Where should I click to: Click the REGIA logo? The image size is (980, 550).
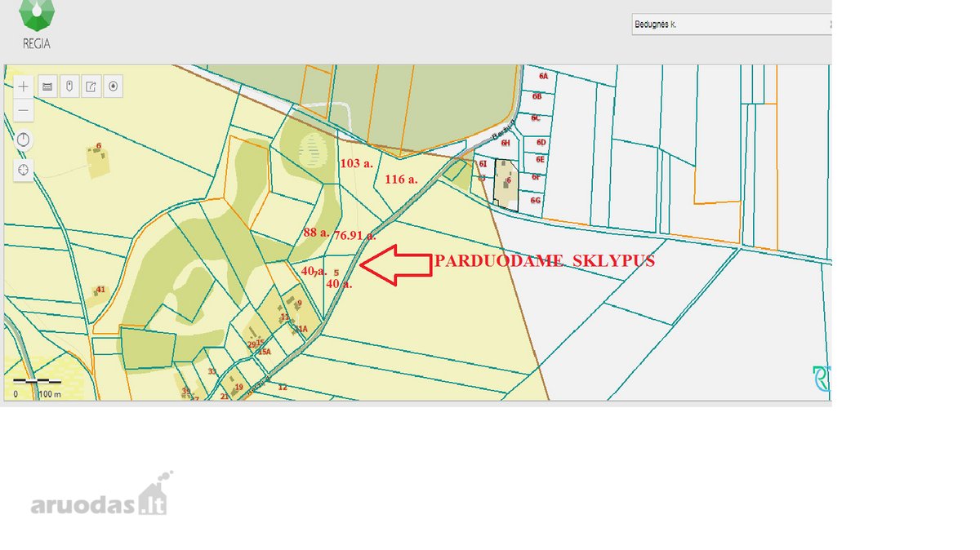[35, 25]
